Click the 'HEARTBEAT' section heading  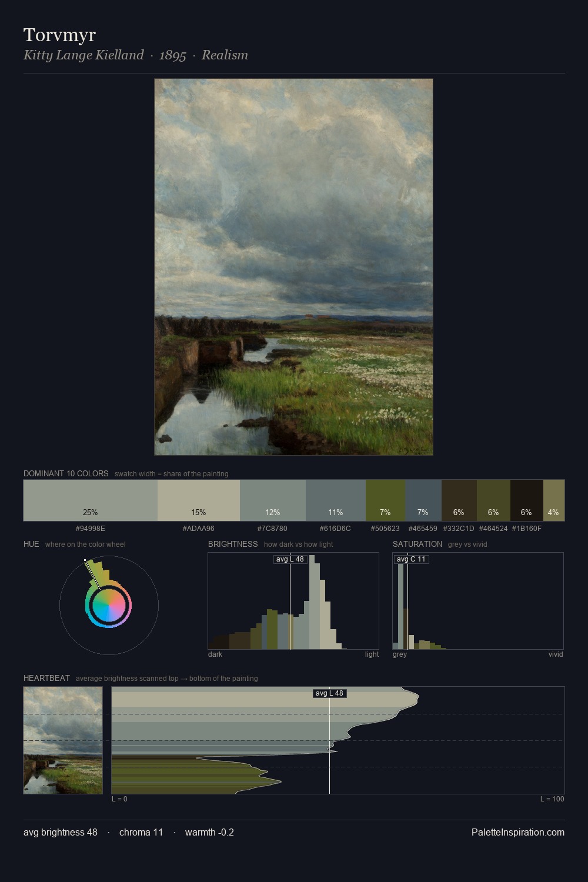[x=46, y=678]
